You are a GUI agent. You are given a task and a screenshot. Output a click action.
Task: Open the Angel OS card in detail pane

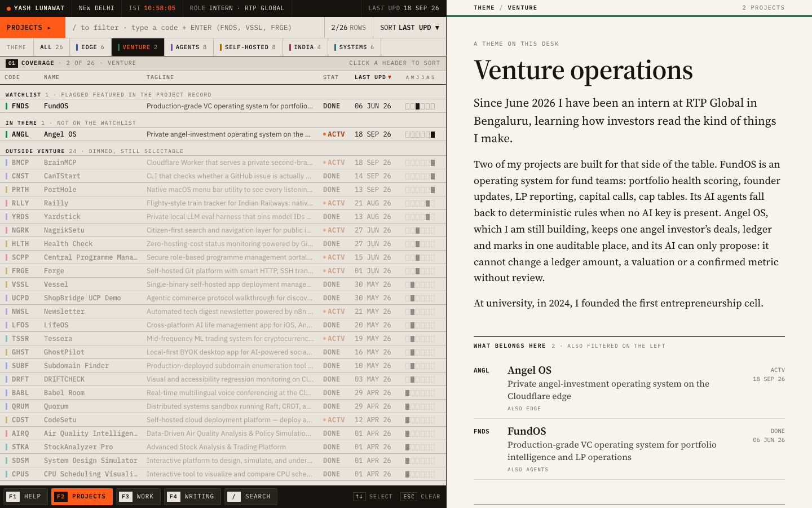coord(629,388)
